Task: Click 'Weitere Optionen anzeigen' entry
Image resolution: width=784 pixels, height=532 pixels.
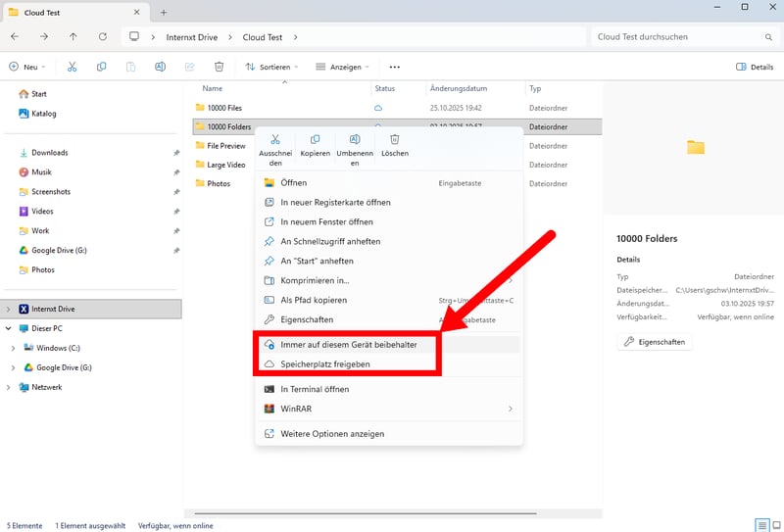Action: point(332,433)
